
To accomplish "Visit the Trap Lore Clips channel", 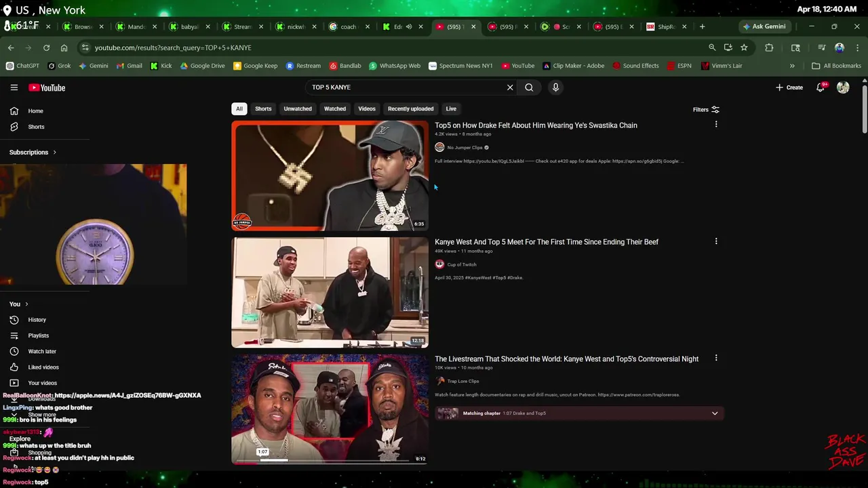I will (x=462, y=381).
